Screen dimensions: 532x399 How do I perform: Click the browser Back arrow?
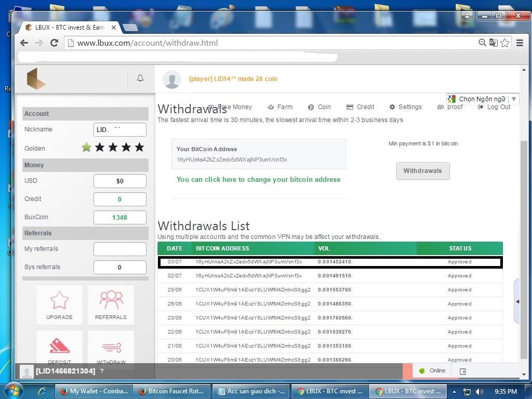(x=24, y=43)
